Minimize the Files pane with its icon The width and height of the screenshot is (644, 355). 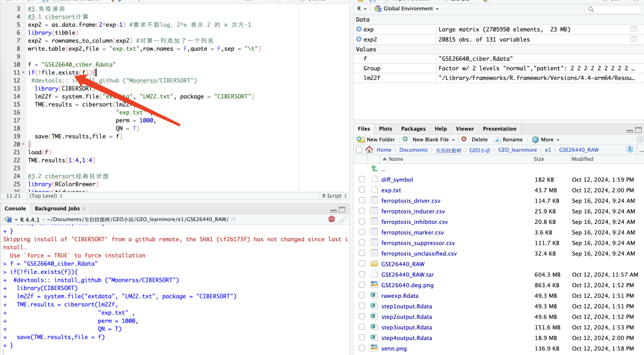(x=630, y=130)
